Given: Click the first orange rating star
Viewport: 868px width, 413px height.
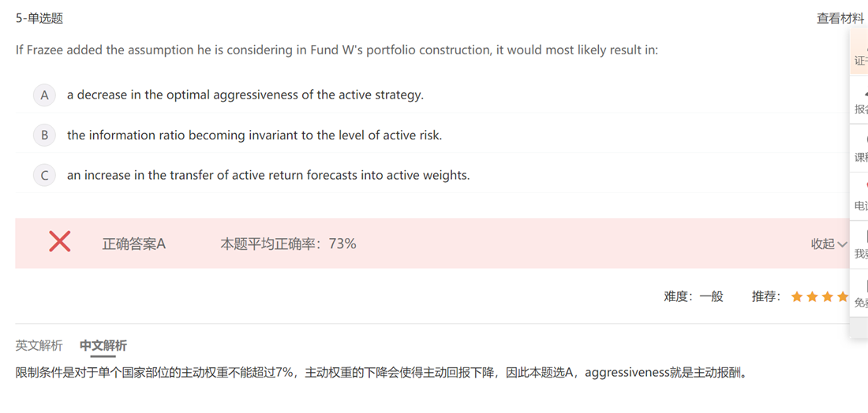Looking at the screenshot, I should coord(797,297).
